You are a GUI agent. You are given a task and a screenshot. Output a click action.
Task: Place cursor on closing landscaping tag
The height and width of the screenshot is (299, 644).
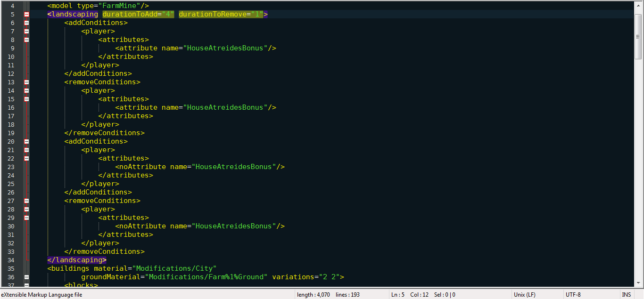pos(77,260)
